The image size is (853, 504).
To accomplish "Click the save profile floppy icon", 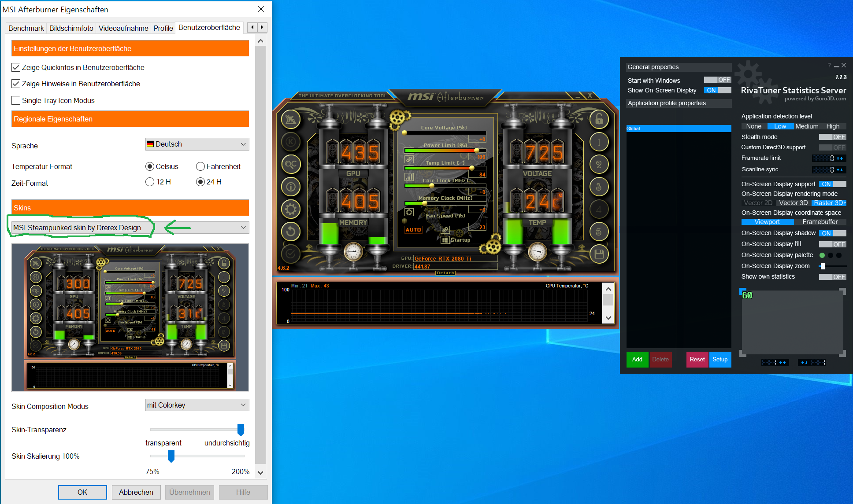I will click(599, 254).
